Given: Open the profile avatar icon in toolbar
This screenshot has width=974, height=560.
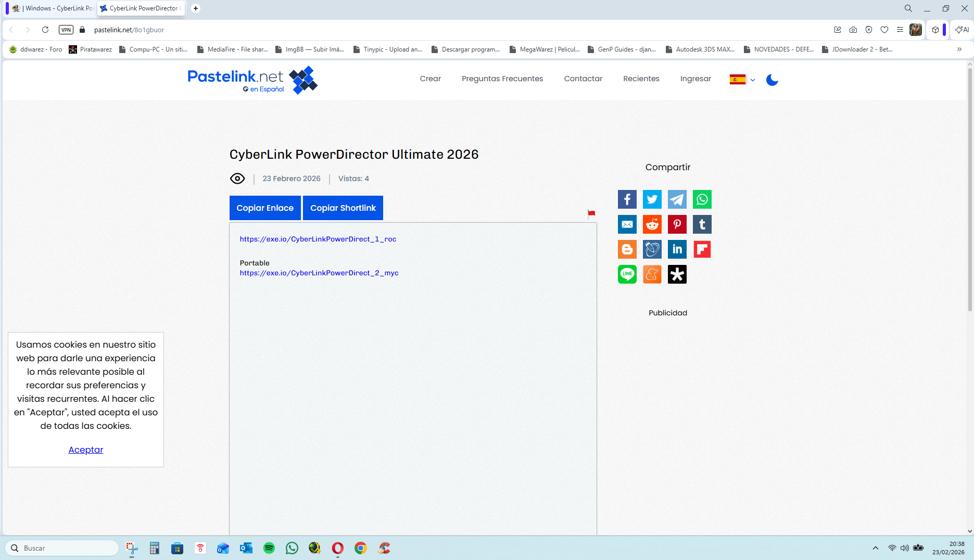Looking at the screenshot, I should coord(916,30).
